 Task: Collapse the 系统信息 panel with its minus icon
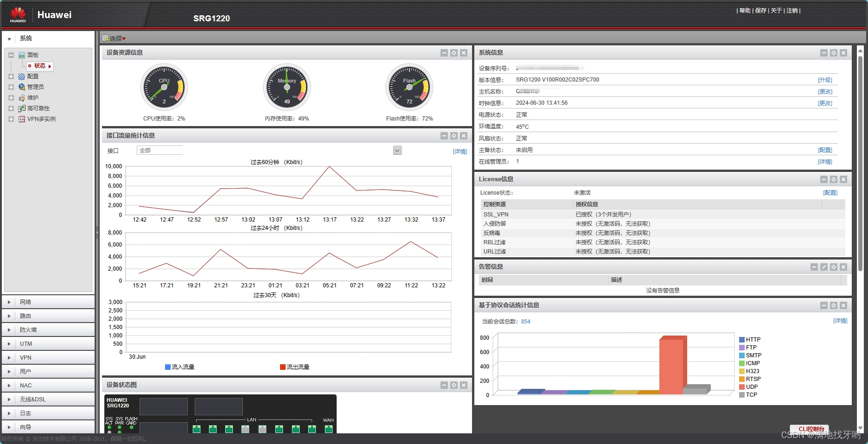click(x=824, y=53)
